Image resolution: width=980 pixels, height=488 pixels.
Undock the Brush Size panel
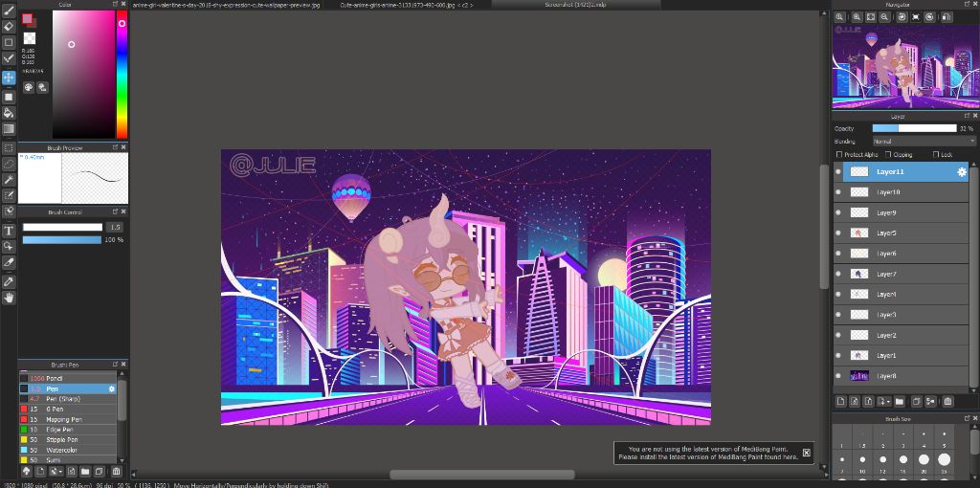pyautogui.click(x=967, y=419)
